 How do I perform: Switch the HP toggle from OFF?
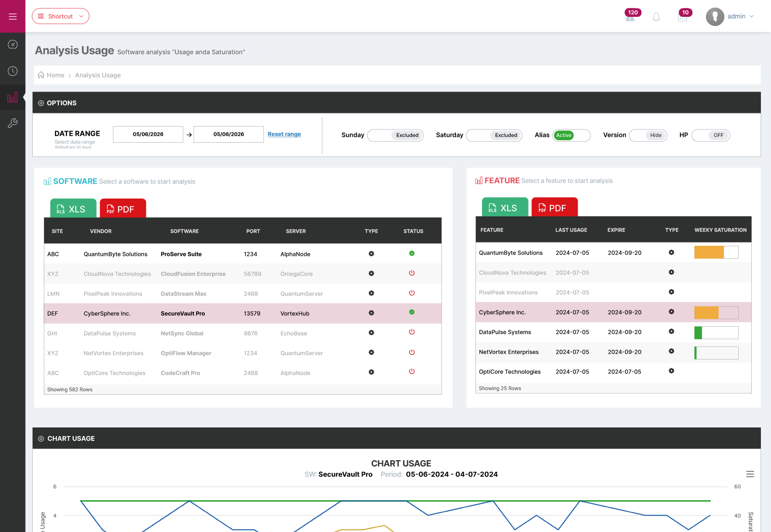tap(710, 135)
